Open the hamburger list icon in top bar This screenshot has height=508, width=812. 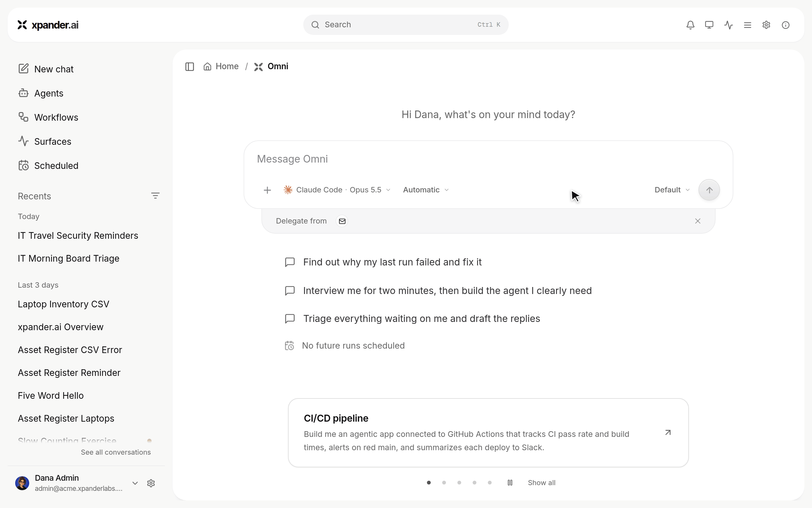coord(747,25)
